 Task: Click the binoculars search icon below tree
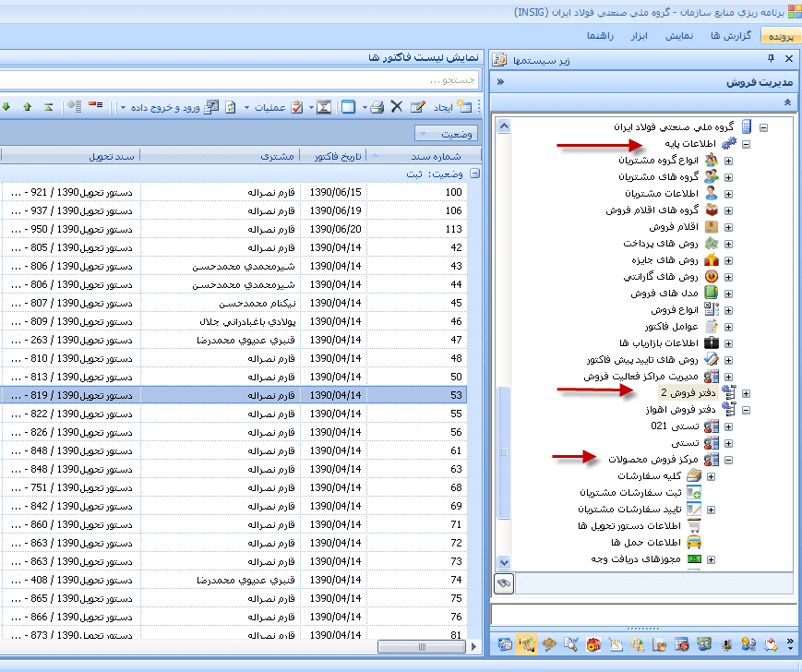coord(504,583)
